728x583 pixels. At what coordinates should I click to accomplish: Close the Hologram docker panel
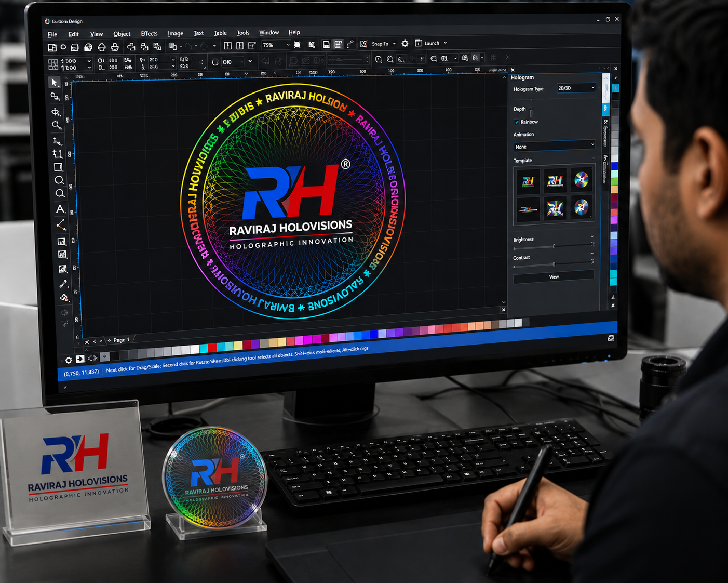coord(513,70)
